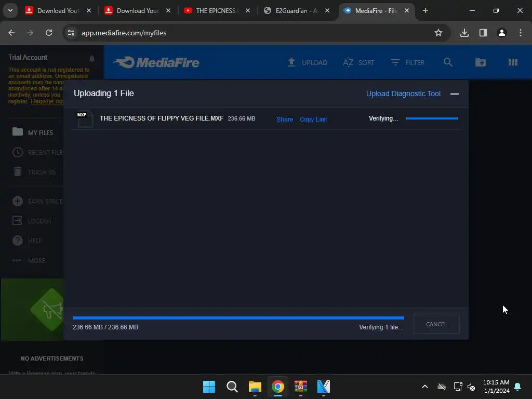
Task: Click the address bar URL
Action: point(124,33)
